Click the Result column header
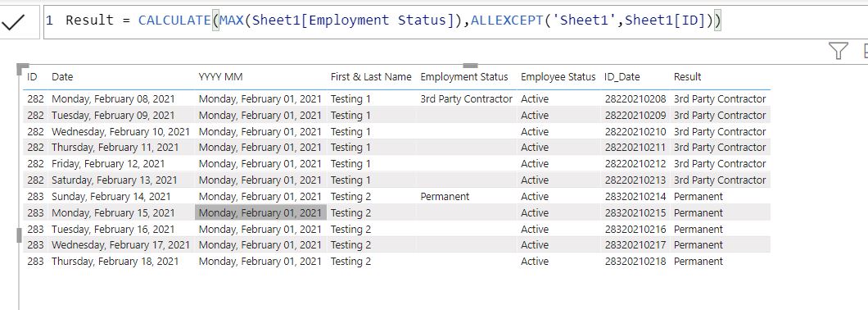 click(x=688, y=77)
